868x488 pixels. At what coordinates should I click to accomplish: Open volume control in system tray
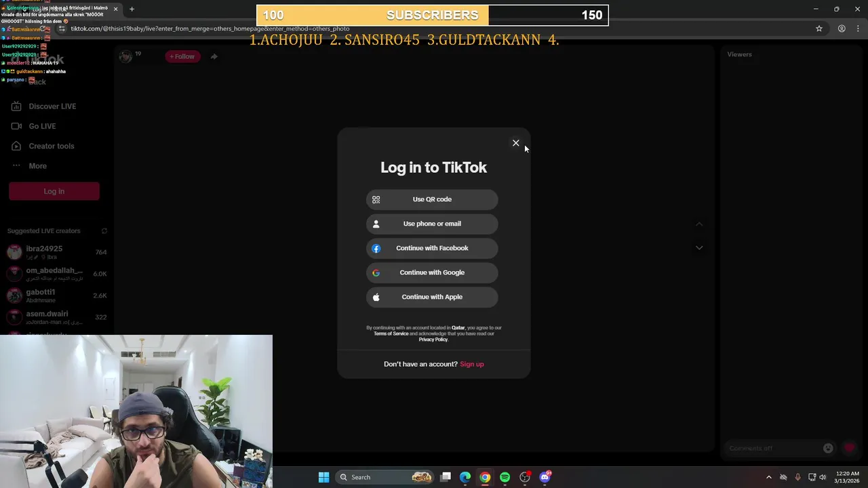point(823,477)
